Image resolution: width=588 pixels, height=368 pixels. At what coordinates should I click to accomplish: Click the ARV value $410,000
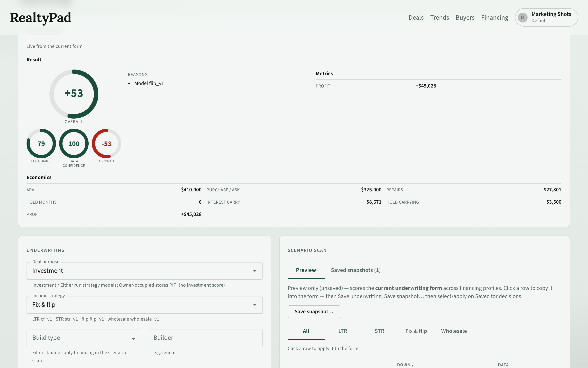click(191, 190)
